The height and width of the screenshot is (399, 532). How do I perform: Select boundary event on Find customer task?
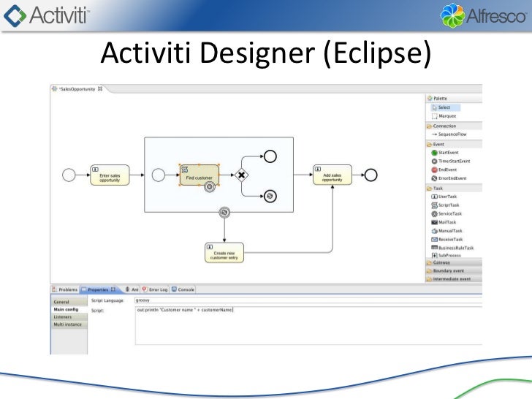click(210, 186)
